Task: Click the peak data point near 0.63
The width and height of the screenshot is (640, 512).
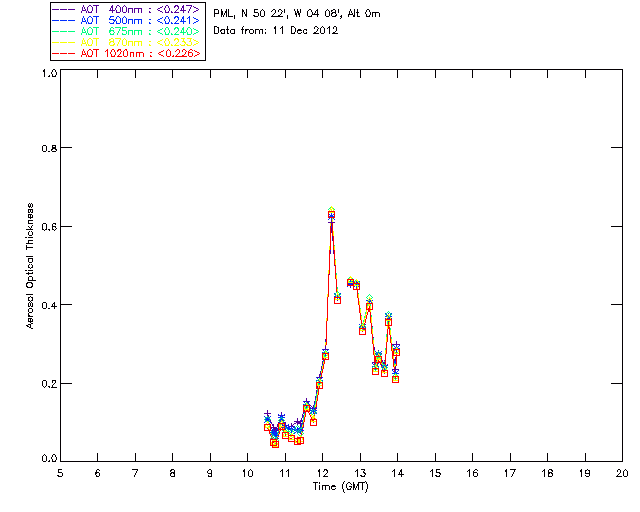Action: 331,214
